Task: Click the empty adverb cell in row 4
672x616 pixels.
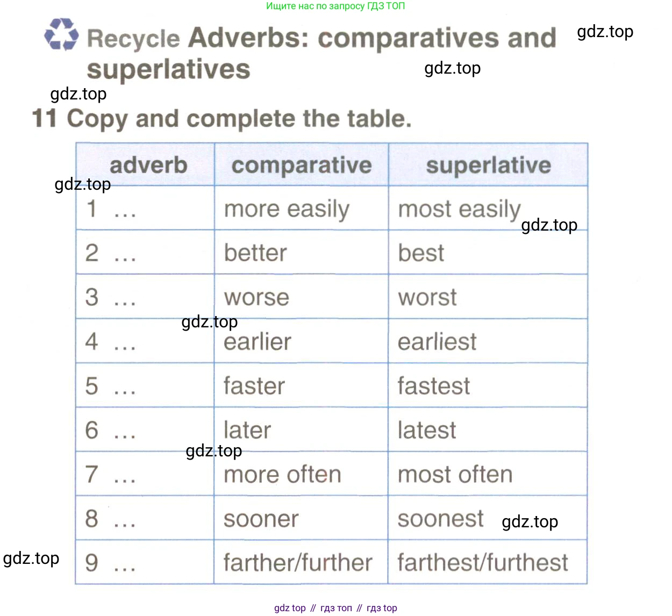Action: (x=145, y=341)
